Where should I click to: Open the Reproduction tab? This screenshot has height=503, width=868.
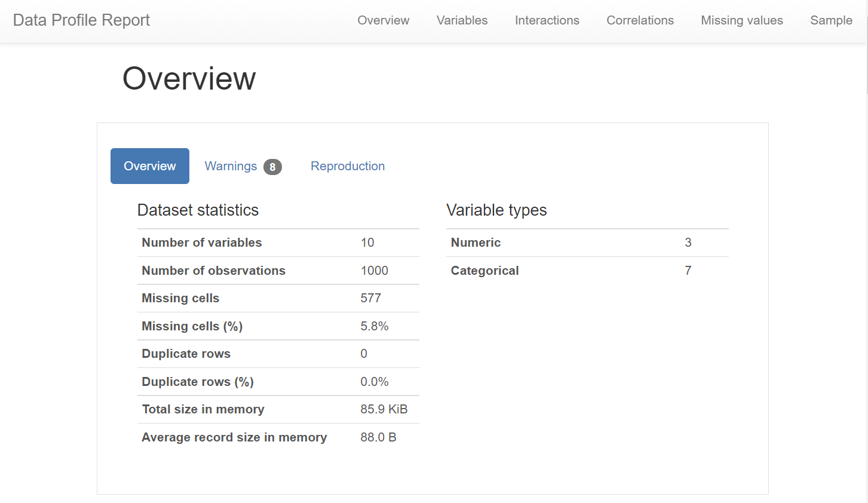(348, 166)
